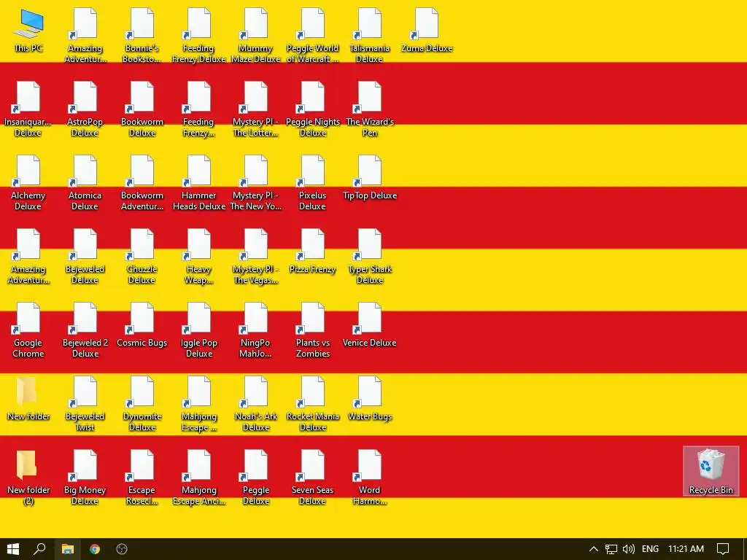The image size is (747, 560).
Task: Select the Big Money Deluxe shortcut
Action: [85, 478]
